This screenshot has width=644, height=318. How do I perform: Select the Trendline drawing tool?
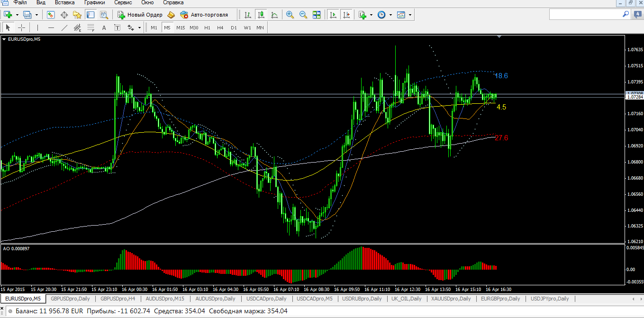[x=64, y=27]
